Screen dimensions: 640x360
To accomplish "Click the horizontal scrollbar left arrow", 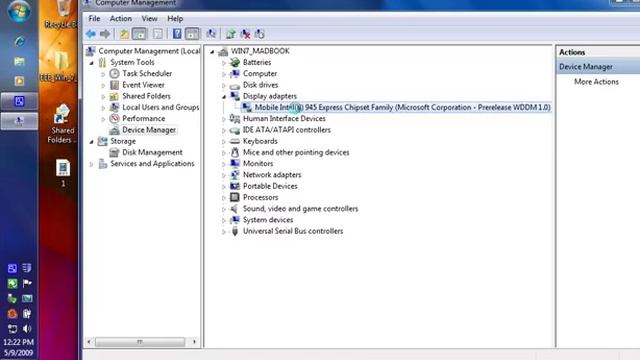I will 89,341.
